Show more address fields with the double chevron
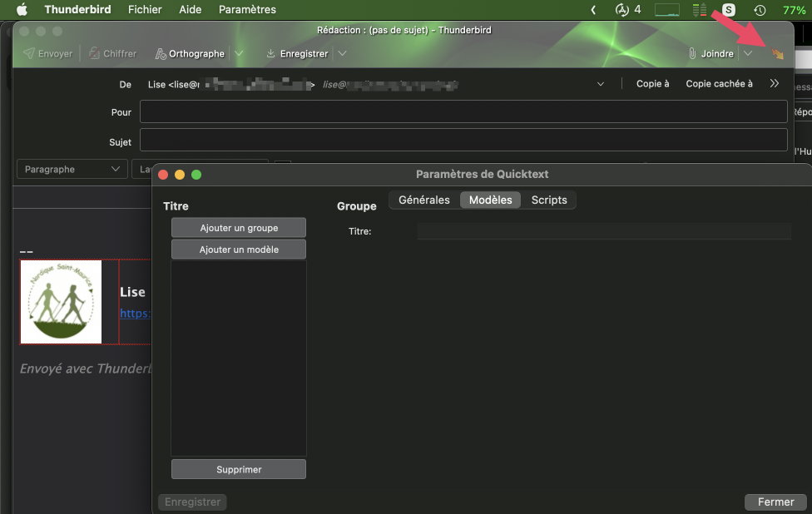812x514 pixels. [x=775, y=84]
